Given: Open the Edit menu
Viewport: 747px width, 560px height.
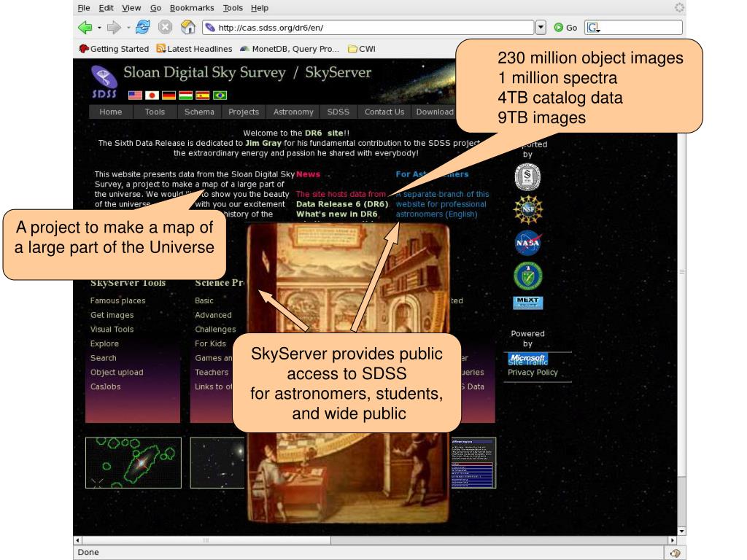Looking at the screenshot, I should point(106,7).
